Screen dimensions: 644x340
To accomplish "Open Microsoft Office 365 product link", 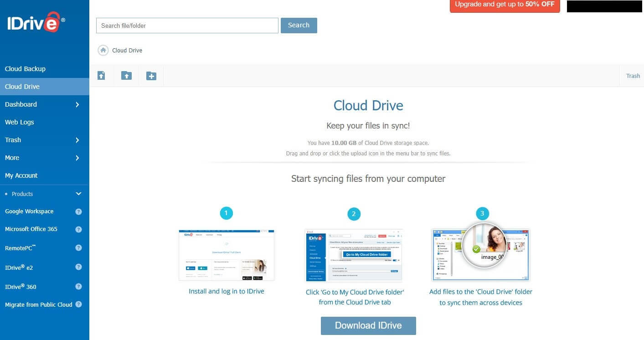I will click(31, 229).
